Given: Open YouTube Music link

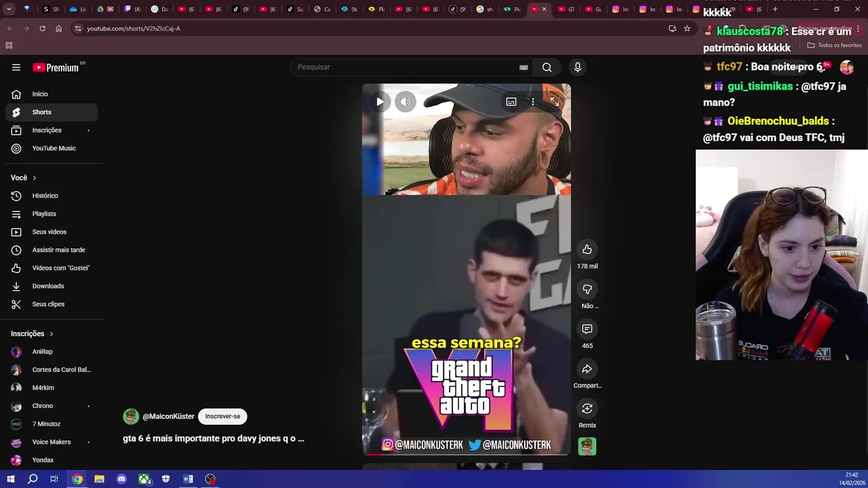Looking at the screenshot, I should tap(52, 148).
